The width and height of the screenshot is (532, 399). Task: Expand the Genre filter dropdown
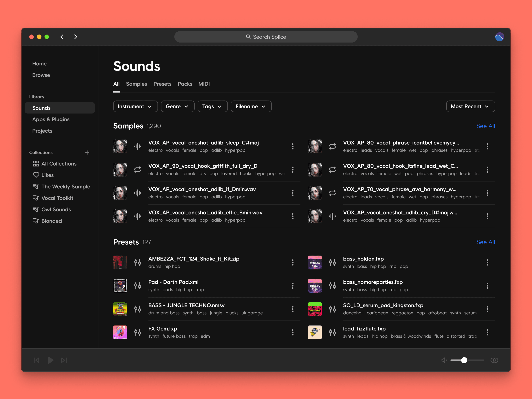(177, 106)
